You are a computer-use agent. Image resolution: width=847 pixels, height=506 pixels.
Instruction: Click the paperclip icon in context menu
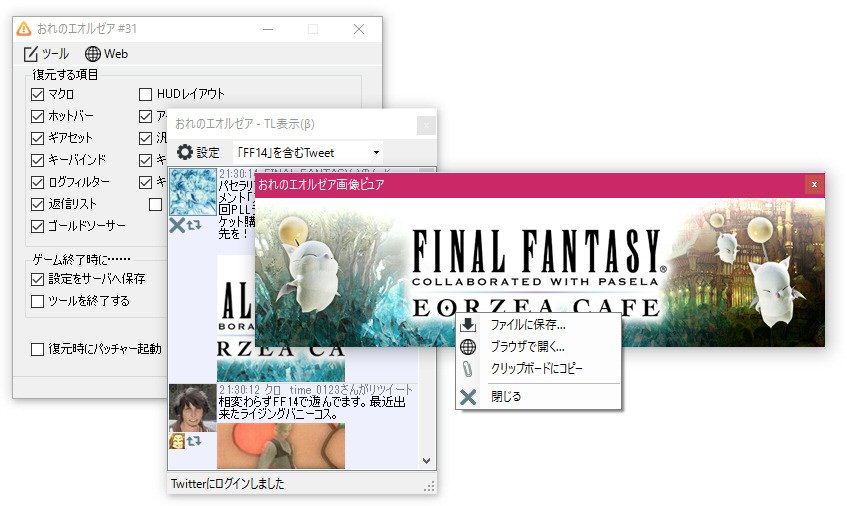468,369
